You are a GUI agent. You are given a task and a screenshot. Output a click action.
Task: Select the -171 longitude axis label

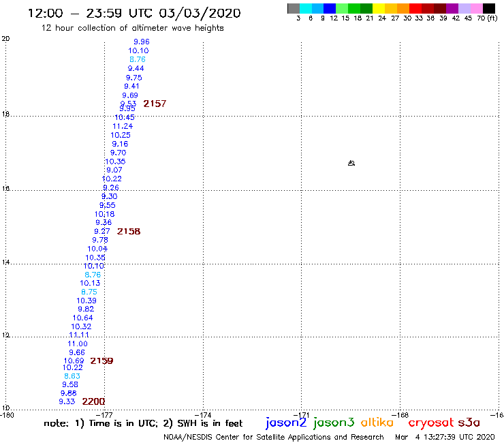click(x=302, y=415)
